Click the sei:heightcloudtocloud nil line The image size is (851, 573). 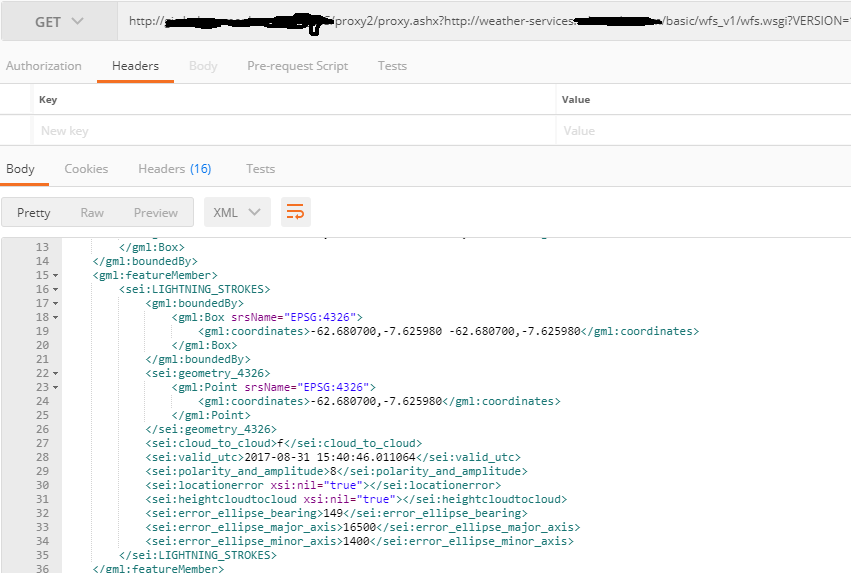[356, 499]
